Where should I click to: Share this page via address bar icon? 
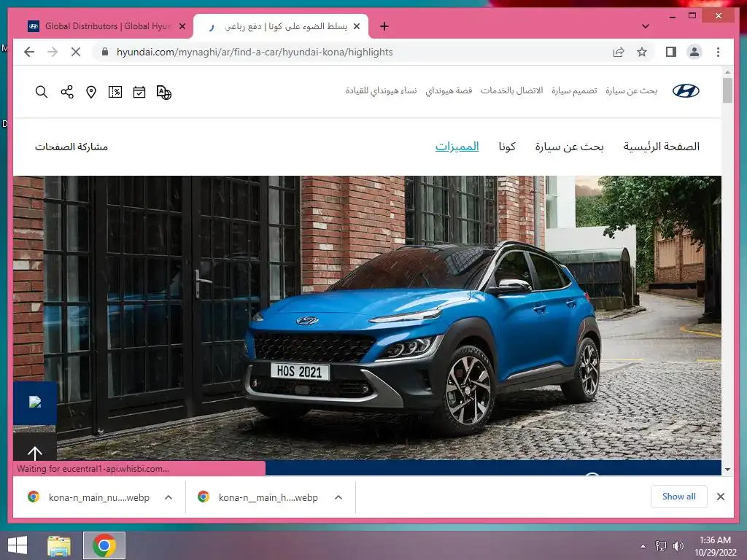pyautogui.click(x=619, y=52)
